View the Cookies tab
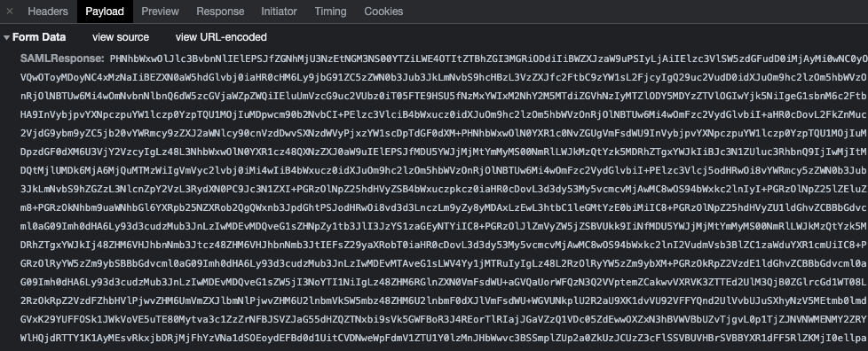Screen dimensions: 868x351 click(x=383, y=11)
